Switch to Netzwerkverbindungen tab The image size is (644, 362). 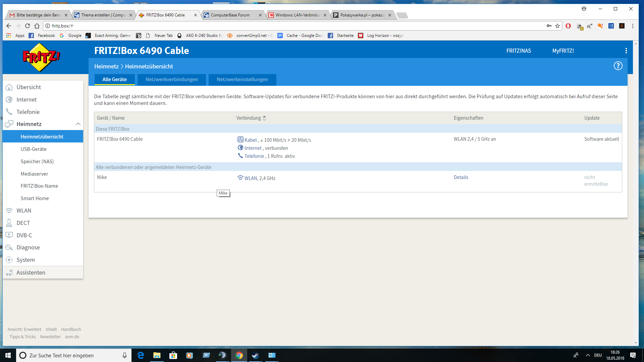click(x=171, y=79)
